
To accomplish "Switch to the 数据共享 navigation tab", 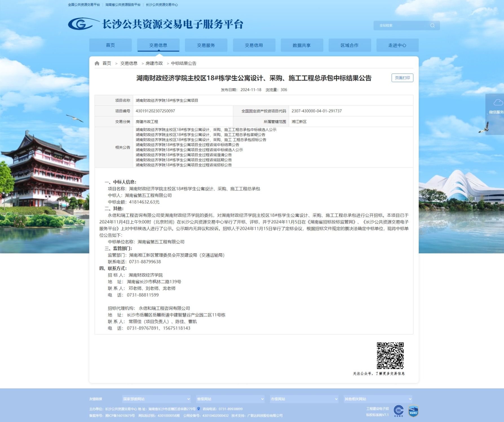I will click(x=302, y=45).
